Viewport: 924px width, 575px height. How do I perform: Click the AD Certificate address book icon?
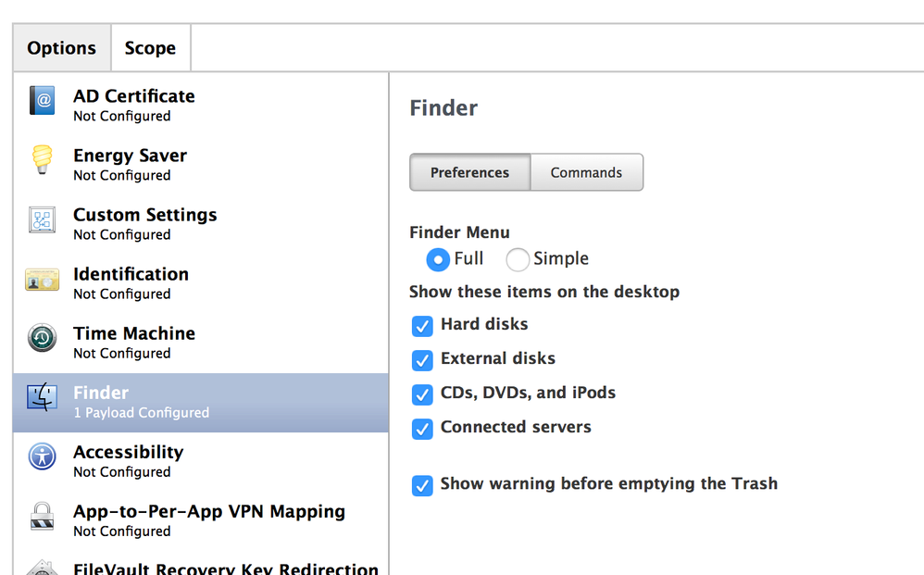[x=43, y=101]
